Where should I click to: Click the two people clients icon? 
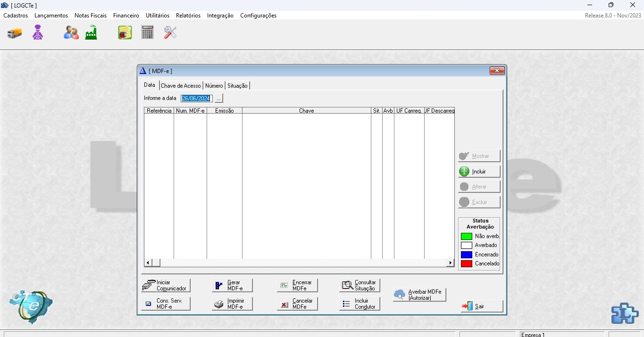pyautogui.click(x=71, y=33)
